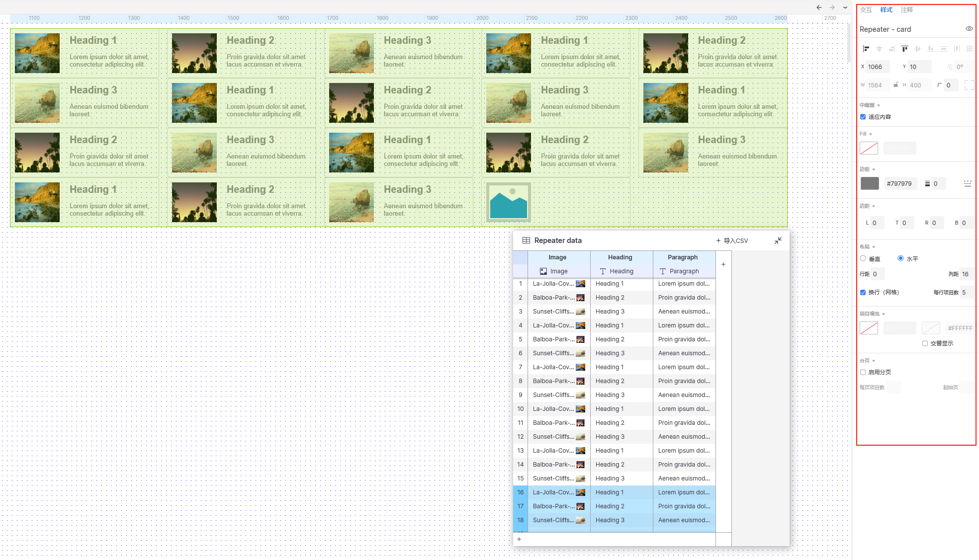979x560 pixels.
Task: Select the 垂直 layout radio button
Action: 863,258
